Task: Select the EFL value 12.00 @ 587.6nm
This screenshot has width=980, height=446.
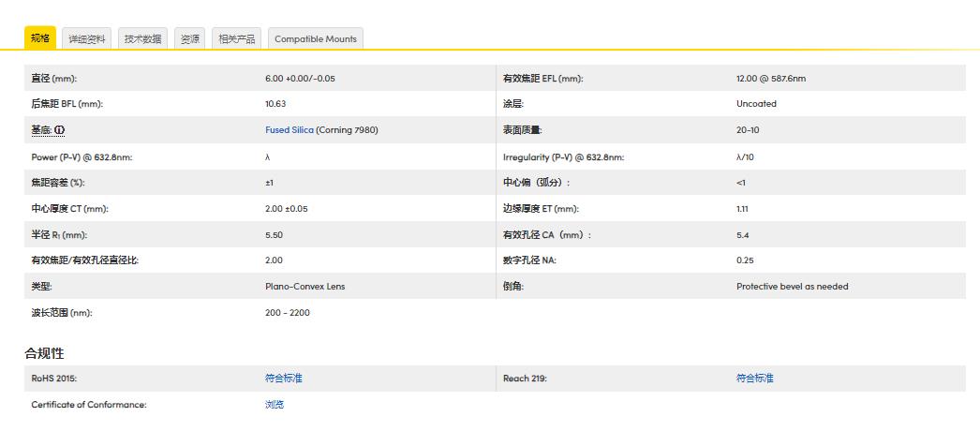Action: point(771,78)
